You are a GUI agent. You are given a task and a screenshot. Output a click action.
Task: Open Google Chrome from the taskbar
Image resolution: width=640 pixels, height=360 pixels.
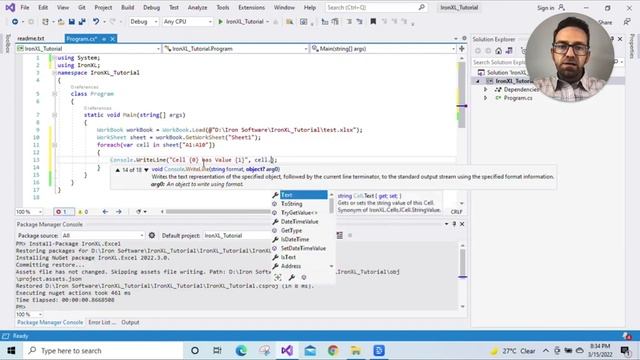333,351
